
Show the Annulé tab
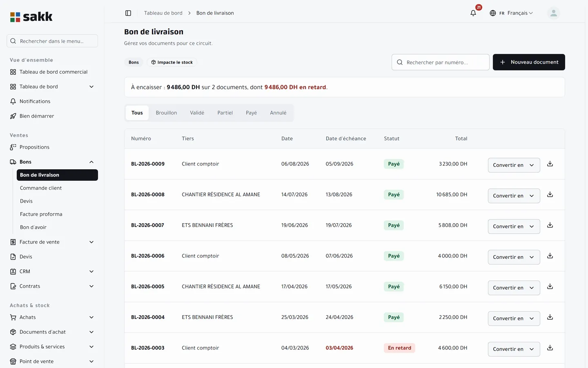278,113
